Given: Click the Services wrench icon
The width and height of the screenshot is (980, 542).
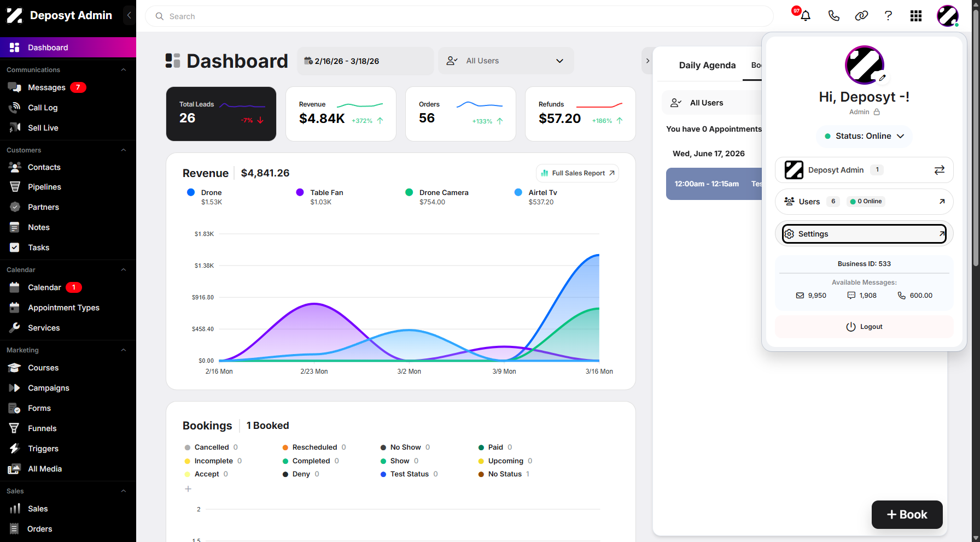Looking at the screenshot, I should coord(15,328).
